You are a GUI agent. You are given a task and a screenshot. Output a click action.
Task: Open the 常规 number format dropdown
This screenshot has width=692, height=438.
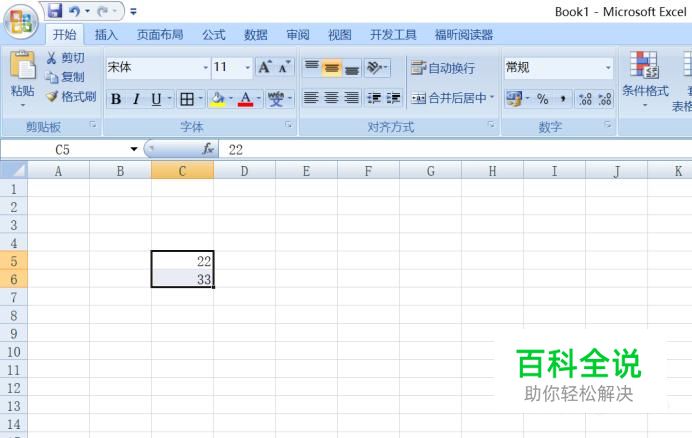[x=608, y=68]
